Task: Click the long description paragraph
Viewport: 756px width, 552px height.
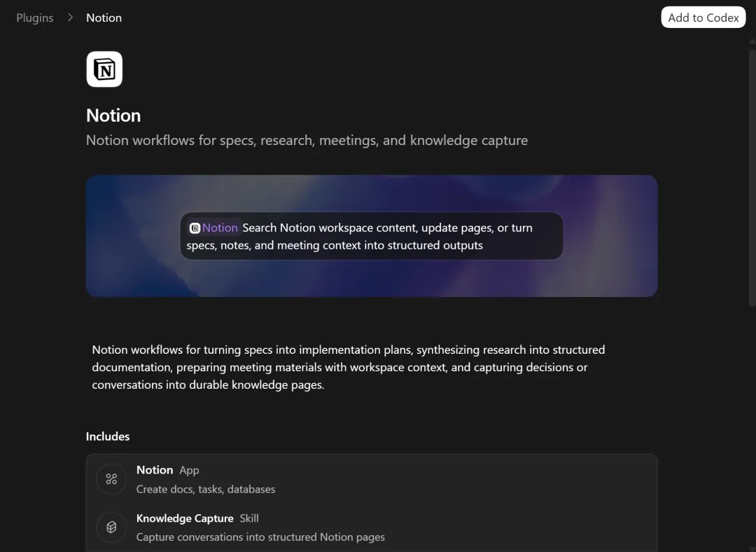Action: 349,367
